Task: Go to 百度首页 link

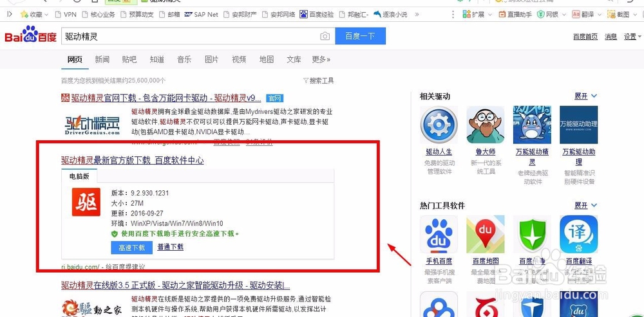Action: (x=585, y=37)
